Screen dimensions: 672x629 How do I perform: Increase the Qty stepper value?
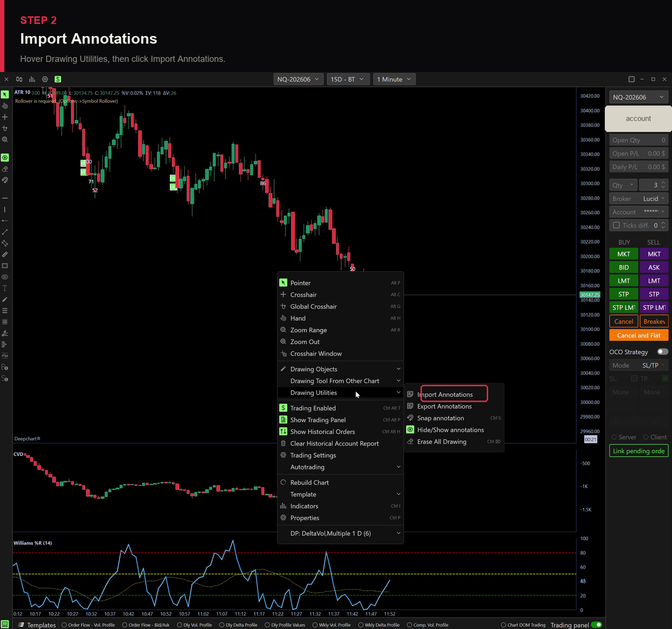point(663,183)
